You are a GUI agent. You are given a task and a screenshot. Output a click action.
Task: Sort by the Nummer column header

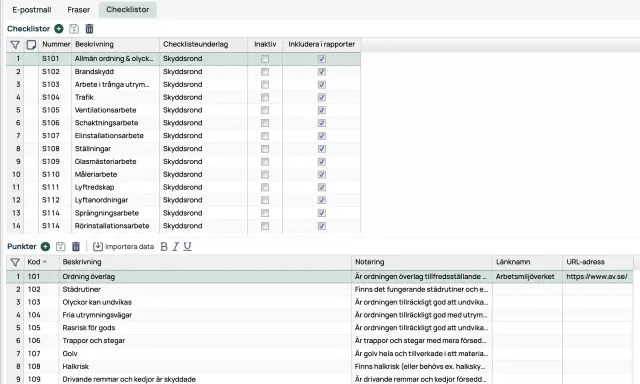[x=56, y=44]
